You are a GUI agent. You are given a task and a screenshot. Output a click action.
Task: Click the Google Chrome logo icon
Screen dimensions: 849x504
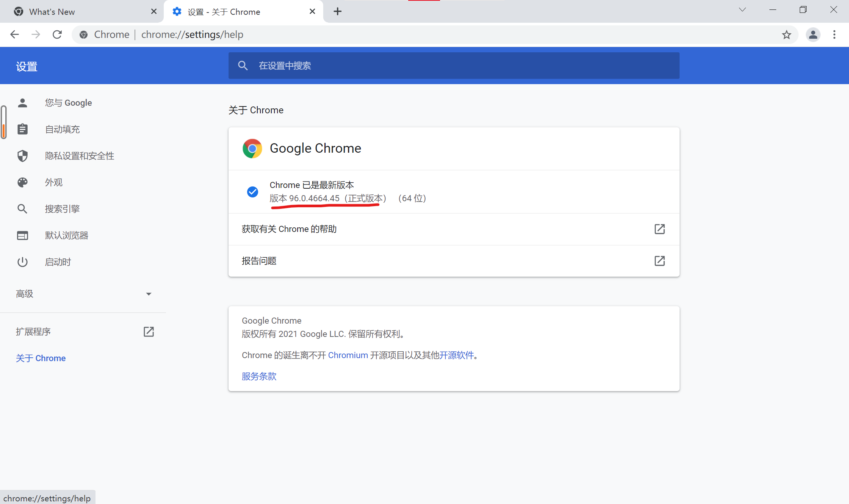click(252, 148)
